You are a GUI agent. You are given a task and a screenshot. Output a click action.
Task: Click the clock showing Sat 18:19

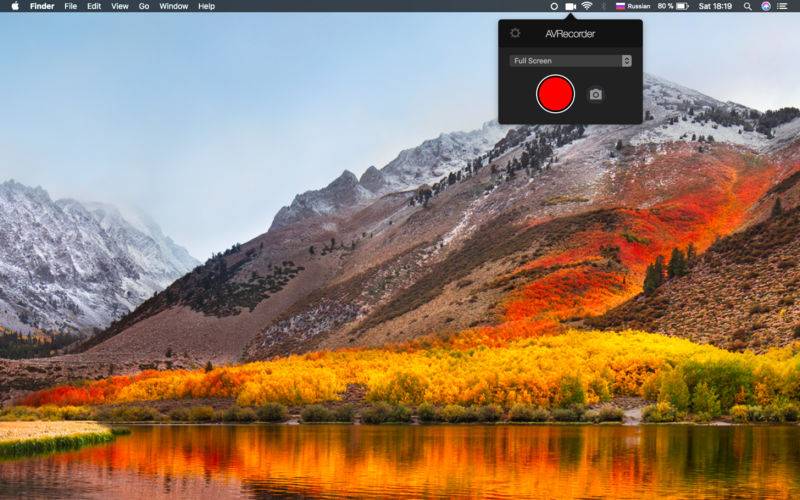pyautogui.click(x=715, y=6)
